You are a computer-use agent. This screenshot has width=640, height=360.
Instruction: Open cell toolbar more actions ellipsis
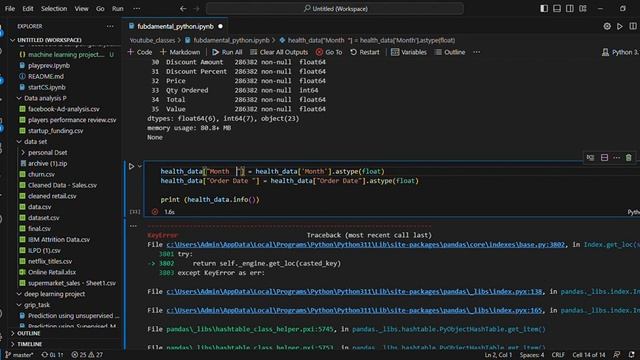click(616, 158)
